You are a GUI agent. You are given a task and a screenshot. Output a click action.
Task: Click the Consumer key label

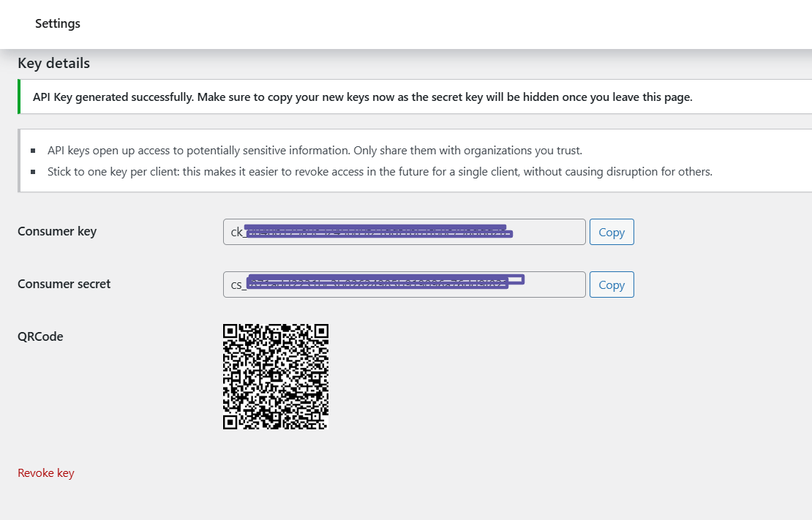56,231
